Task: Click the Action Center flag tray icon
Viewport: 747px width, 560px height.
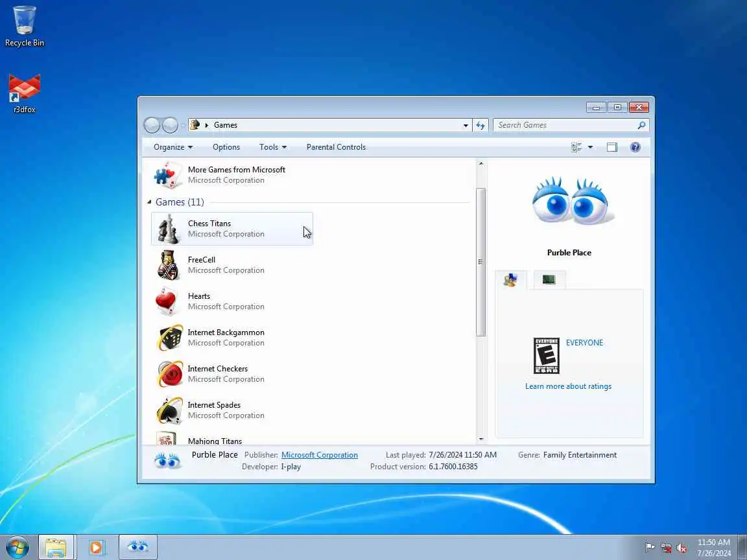Action: pos(649,548)
